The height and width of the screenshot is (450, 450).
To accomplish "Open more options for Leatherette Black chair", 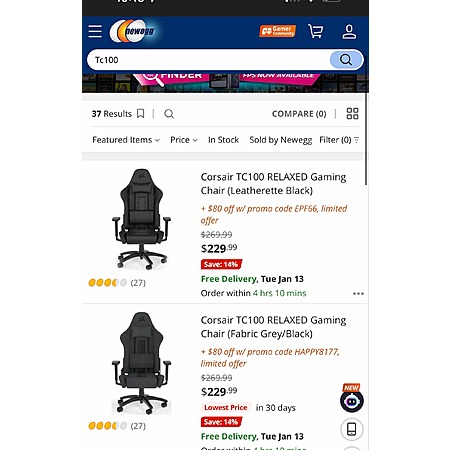I will 358,294.
